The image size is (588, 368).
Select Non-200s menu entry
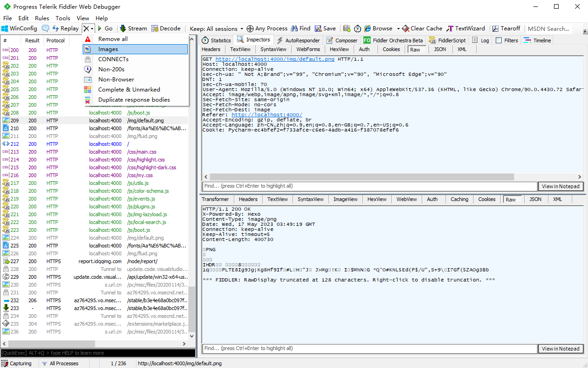(x=136, y=69)
